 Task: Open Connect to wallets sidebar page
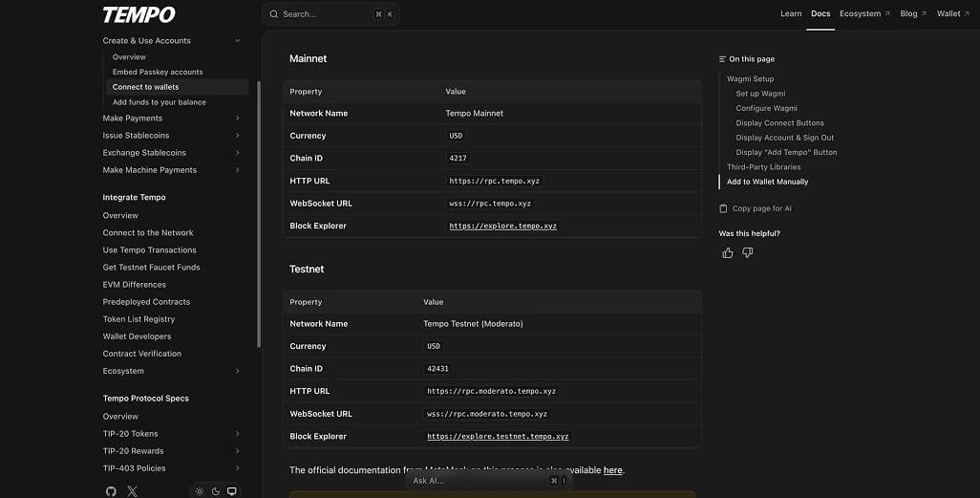[177, 87]
